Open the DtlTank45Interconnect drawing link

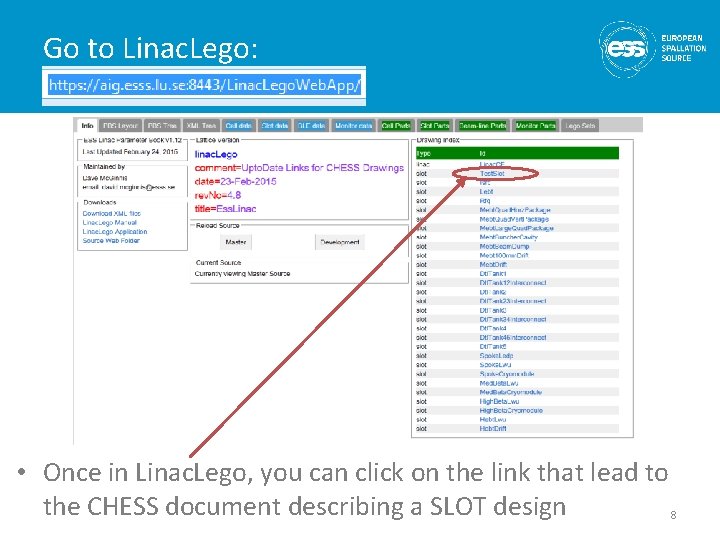coord(513,338)
